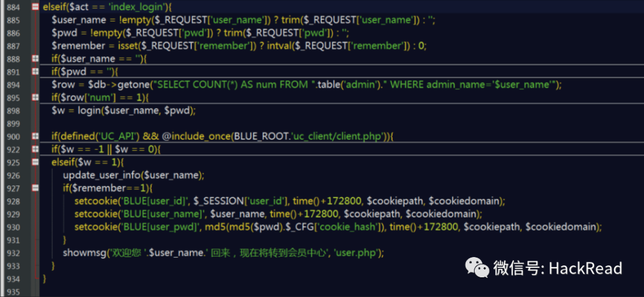Click the getone method call on line 894

[134, 85]
